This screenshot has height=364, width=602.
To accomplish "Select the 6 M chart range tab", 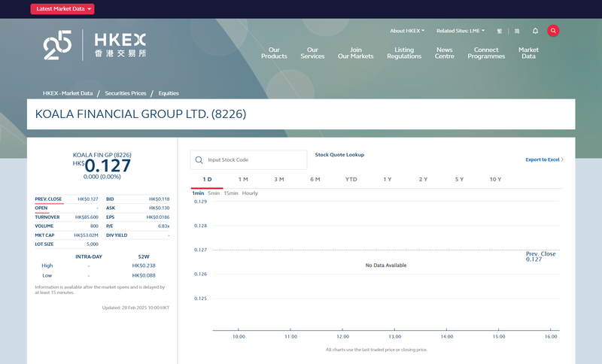I will click(x=315, y=180).
